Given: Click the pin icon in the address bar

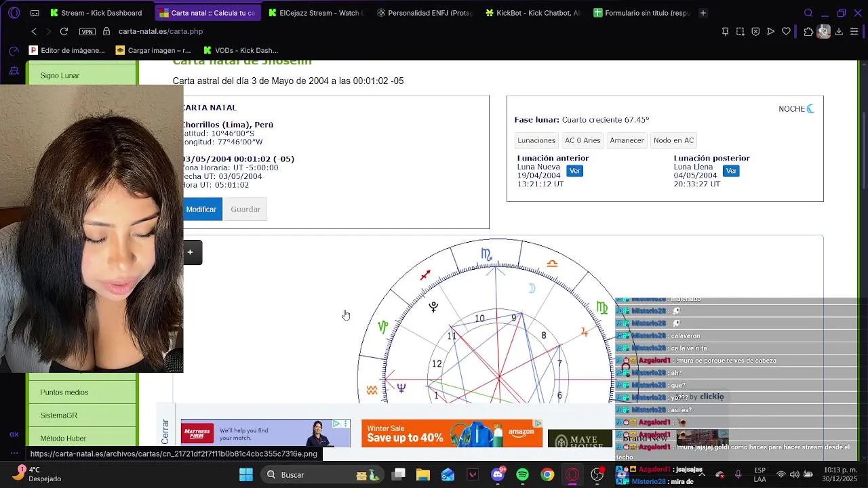Looking at the screenshot, I should click(725, 31).
